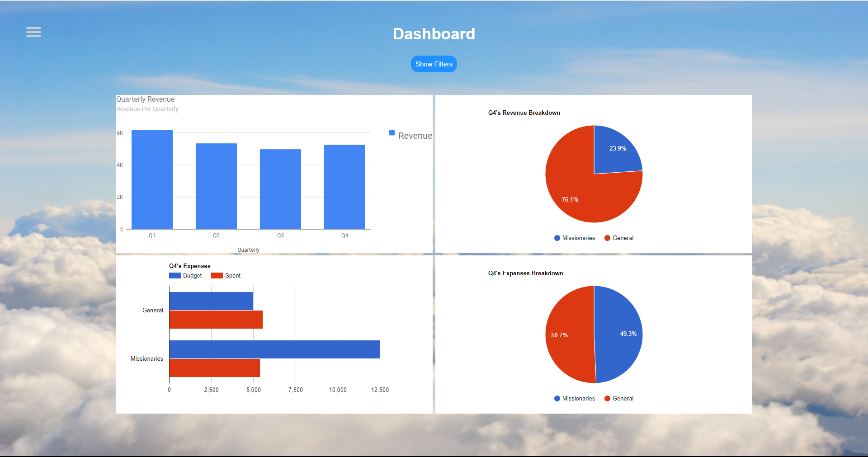
Task: Click Missionaries legend text in Expenses Breakdown
Action: pos(578,399)
